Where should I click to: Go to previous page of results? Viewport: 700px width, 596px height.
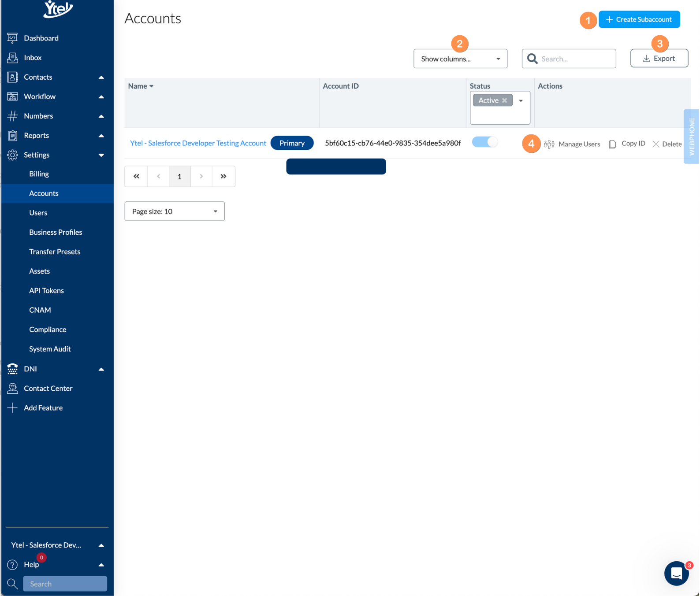158,176
